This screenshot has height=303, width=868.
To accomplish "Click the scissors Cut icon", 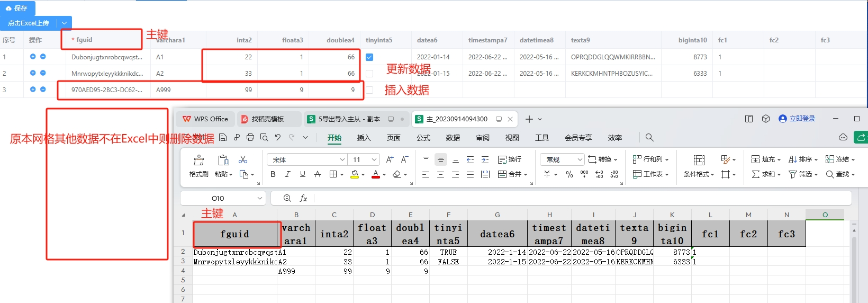I will pos(243,159).
